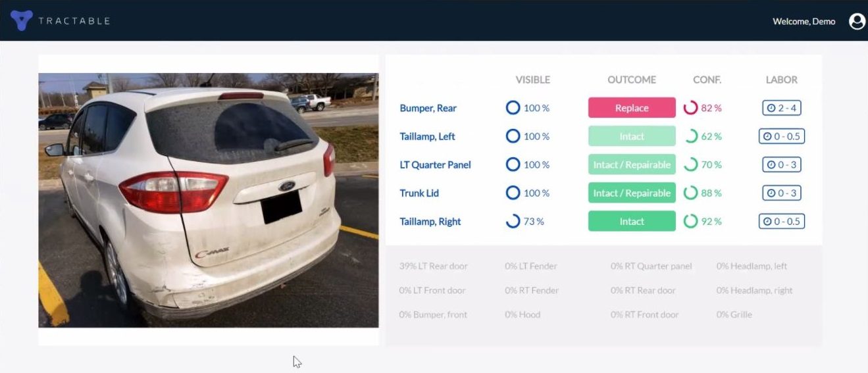Click the Taillamp, Left Intact outcome
868x373 pixels.
point(632,136)
